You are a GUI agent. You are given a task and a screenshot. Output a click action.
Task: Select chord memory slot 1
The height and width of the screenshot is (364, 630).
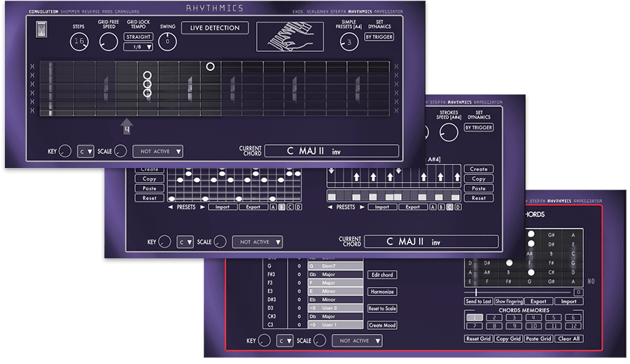474,318
